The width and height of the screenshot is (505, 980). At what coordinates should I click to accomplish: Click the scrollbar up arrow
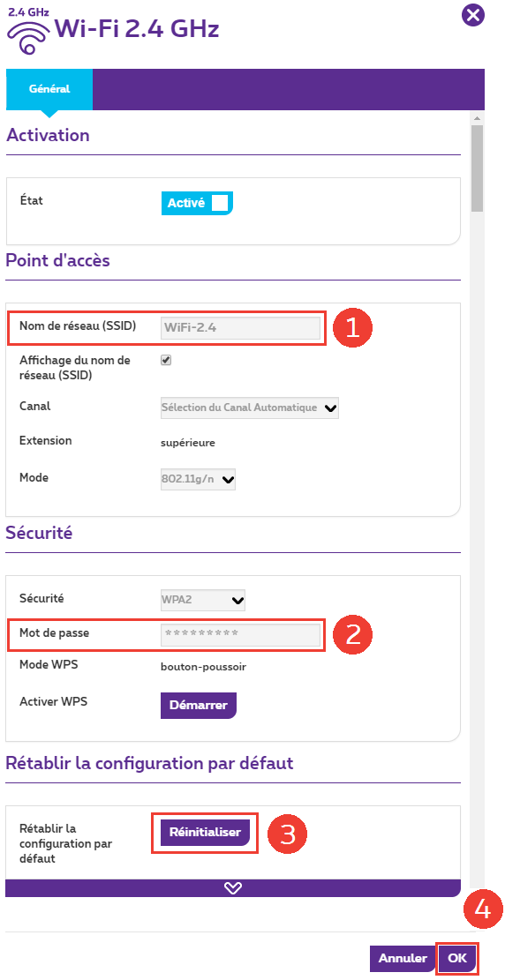(x=478, y=118)
